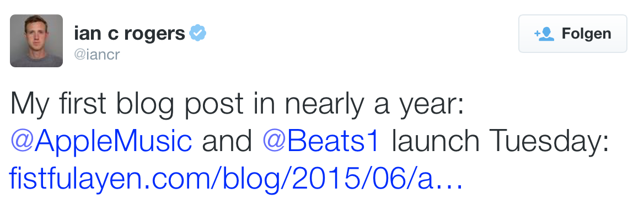The width and height of the screenshot is (644, 204).
Task: Click the add-person icon in Folgen button
Action: 544,34
